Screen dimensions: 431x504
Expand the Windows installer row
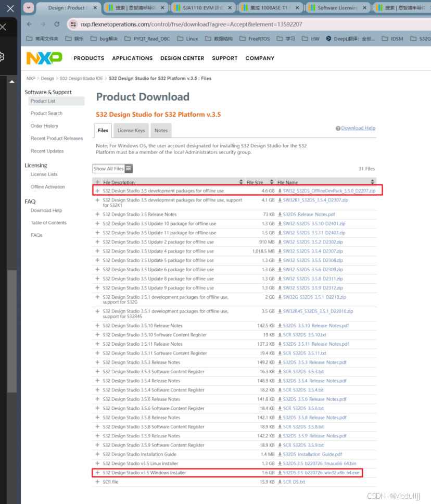pyautogui.click(x=97, y=473)
